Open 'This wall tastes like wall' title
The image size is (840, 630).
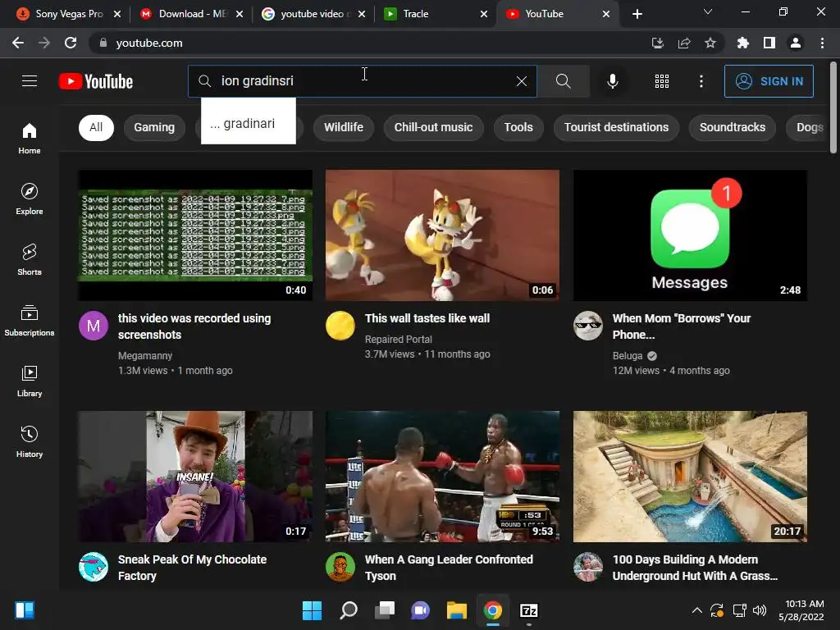pyautogui.click(x=427, y=318)
